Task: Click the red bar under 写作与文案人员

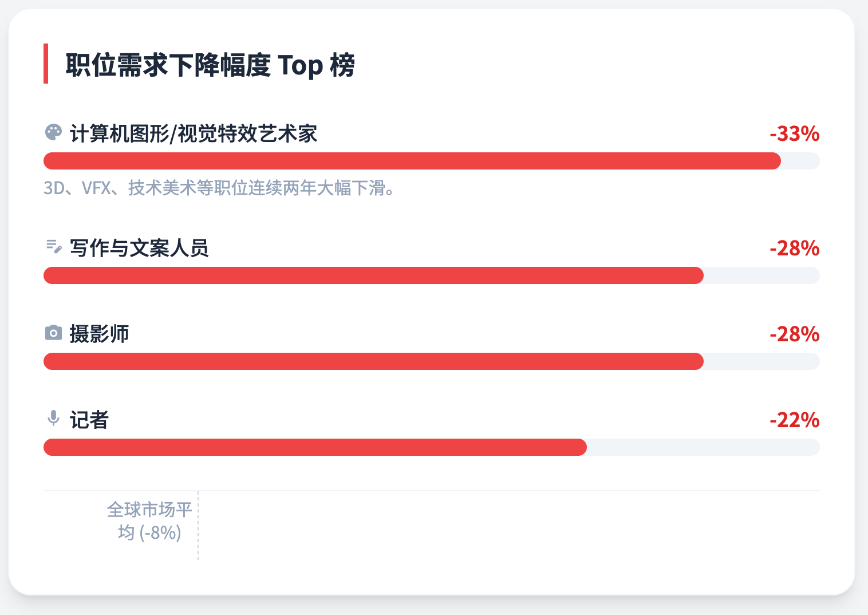Action: [x=373, y=275]
